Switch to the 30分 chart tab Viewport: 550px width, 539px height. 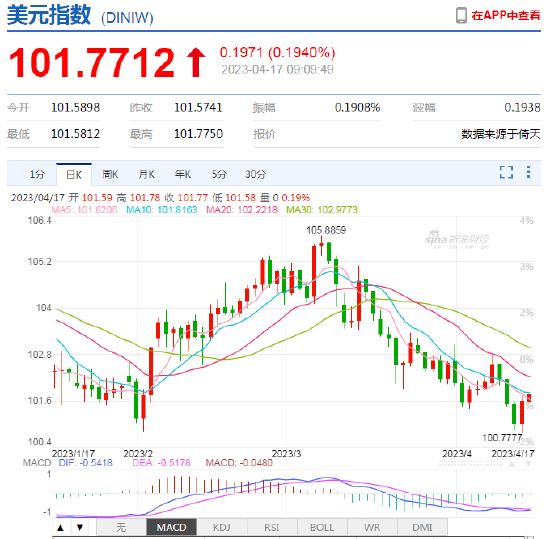click(x=255, y=174)
